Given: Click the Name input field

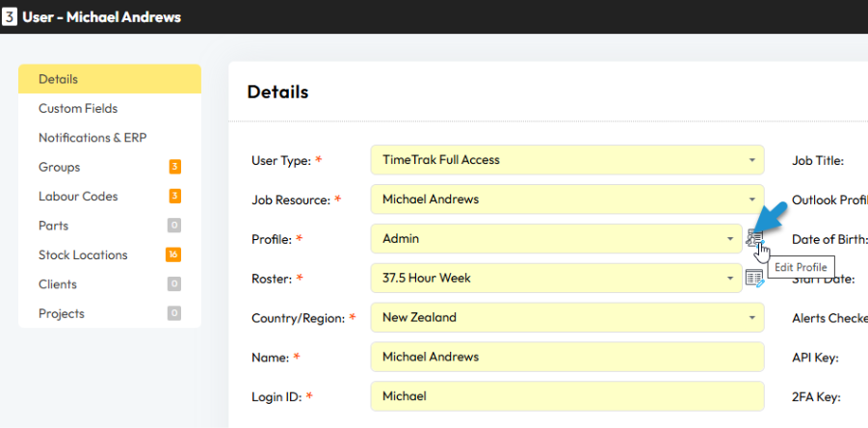Looking at the screenshot, I should point(566,357).
